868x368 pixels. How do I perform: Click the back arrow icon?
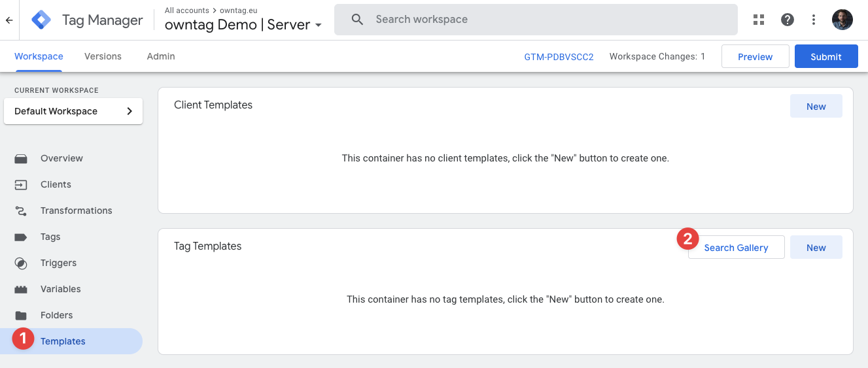pos(9,20)
